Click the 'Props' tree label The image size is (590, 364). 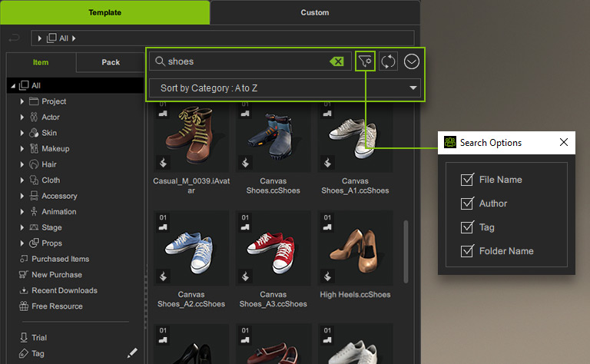[52, 243]
